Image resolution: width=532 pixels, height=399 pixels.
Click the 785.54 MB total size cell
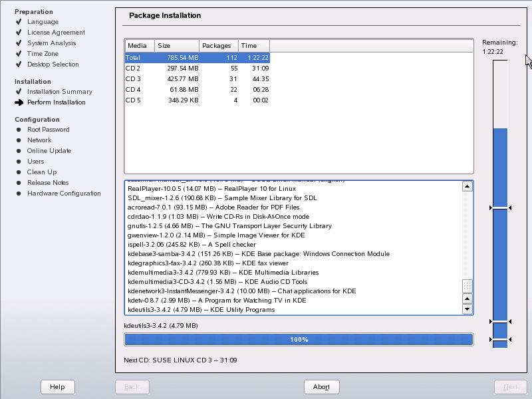point(182,58)
